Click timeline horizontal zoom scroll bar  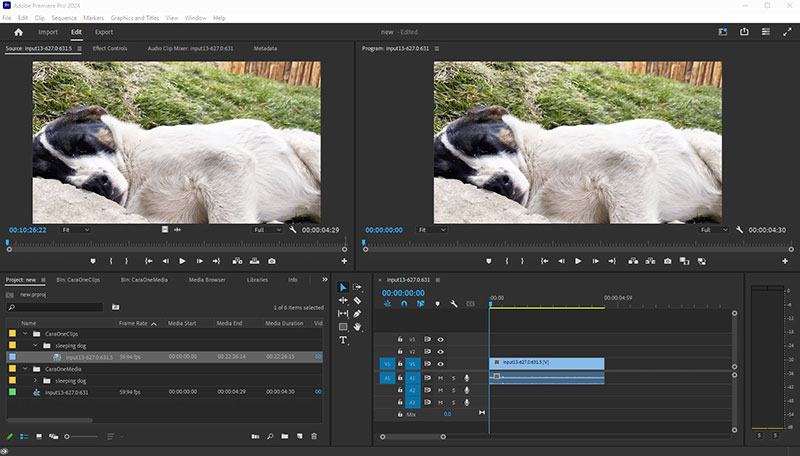click(x=413, y=437)
